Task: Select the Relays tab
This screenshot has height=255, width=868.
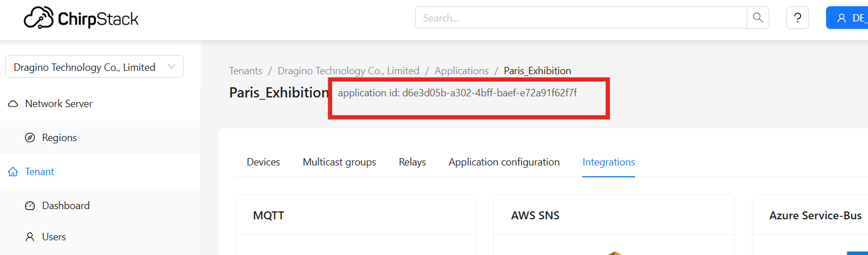Action: (412, 162)
